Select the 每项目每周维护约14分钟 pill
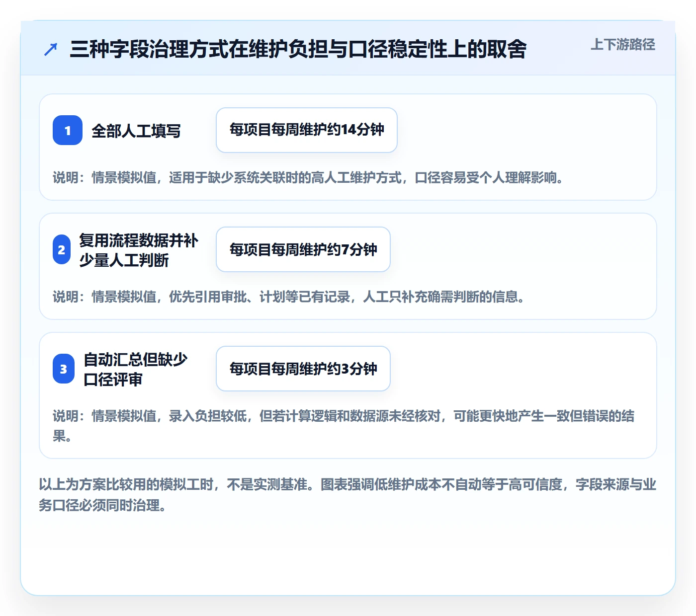This screenshot has height=616, width=696. coord(307,130)
